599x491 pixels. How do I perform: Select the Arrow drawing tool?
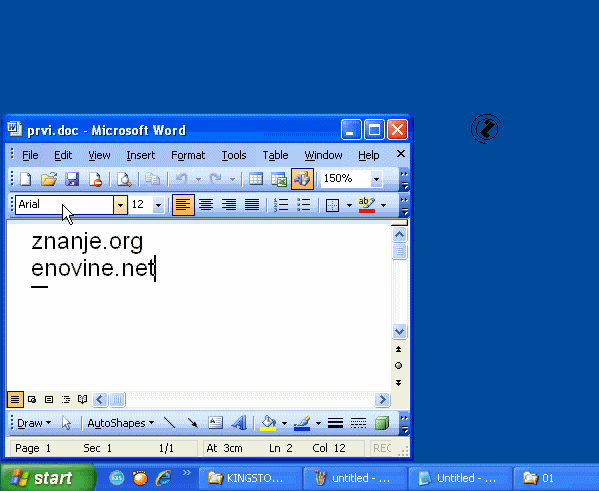pyautogui.click(x=193, y=423)
